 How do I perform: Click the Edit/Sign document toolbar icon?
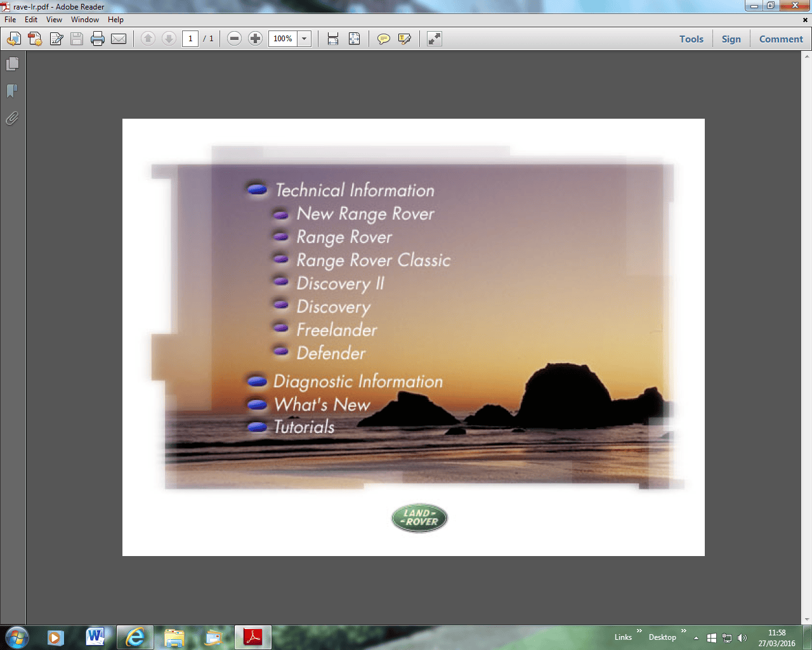56,39
